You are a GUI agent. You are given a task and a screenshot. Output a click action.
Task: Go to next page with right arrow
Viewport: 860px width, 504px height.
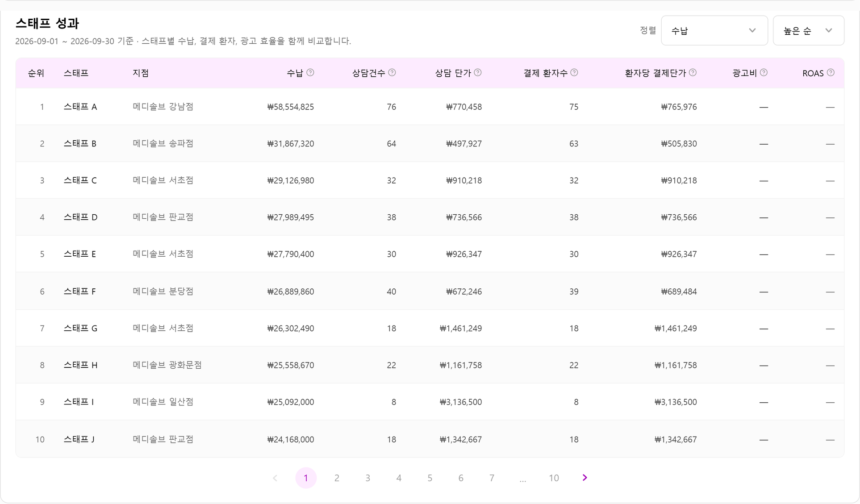pos(585,478)
